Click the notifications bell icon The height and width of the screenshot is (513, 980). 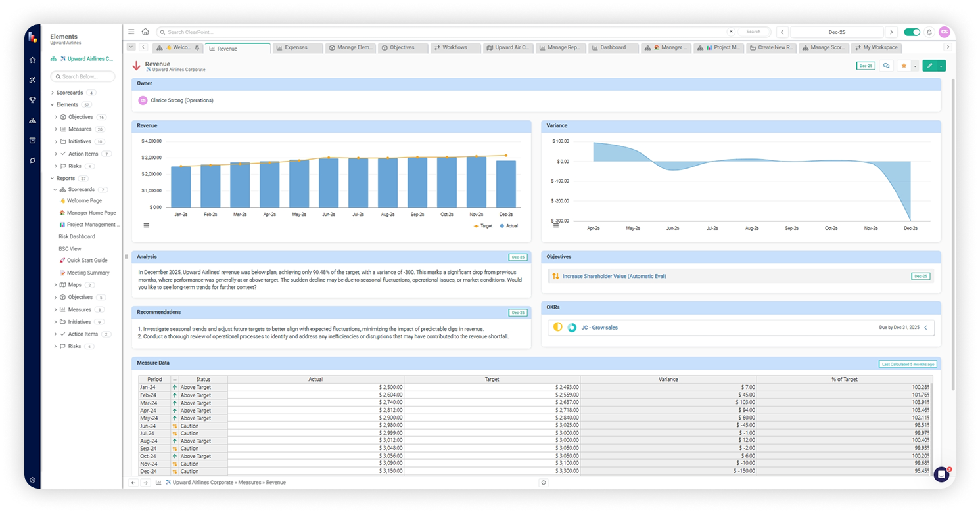929,32
